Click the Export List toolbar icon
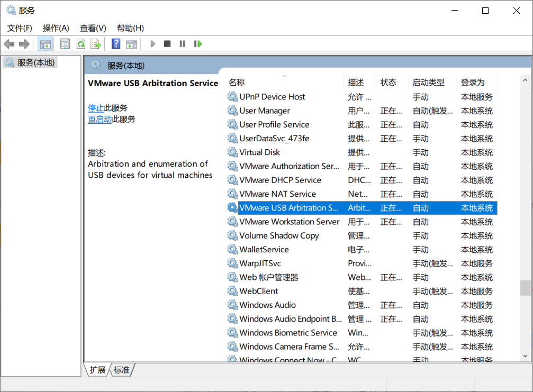Image resolution: width=533 pixels, height=392 pixels. pos(96,44)
